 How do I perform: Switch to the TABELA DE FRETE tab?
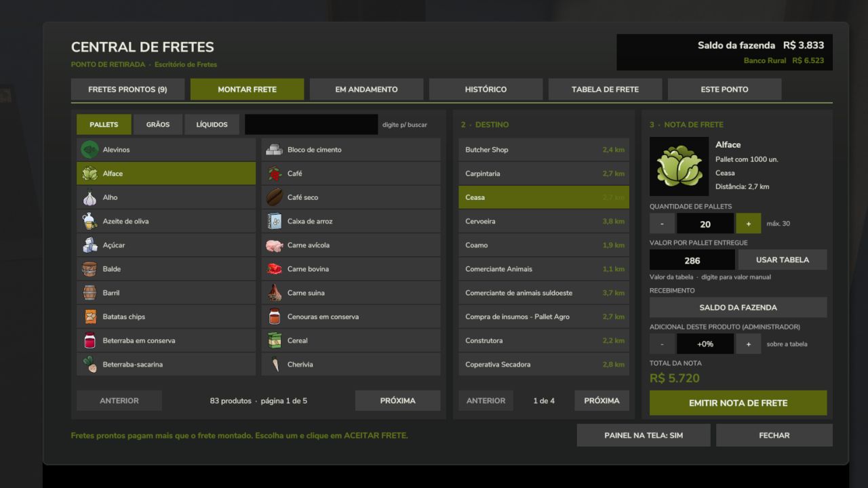[605, 89]
